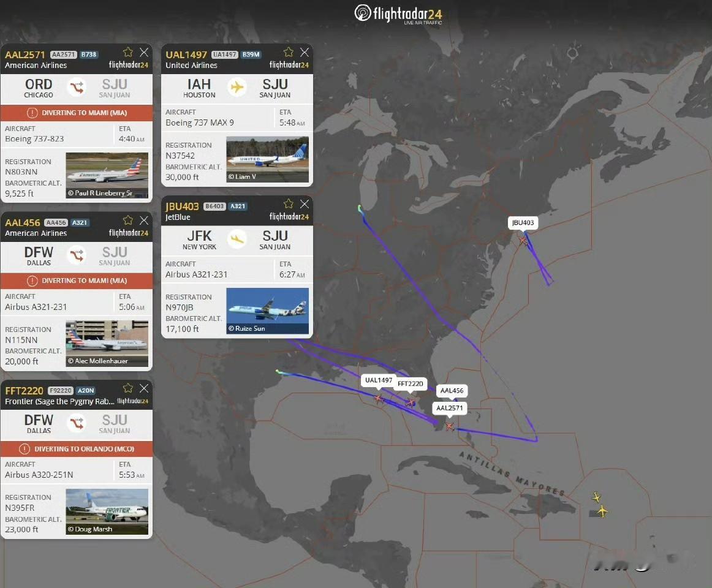Open AAL2571 aircraft photo by Paul R Lineberry

[107, 175]
